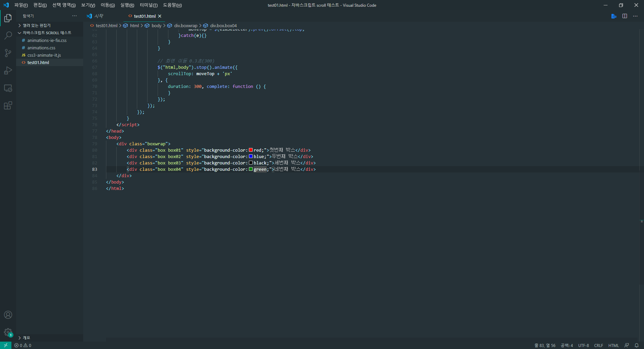This screenshot has height=349, width=644.
Task: Open the 터미널(T) menu
Action: pos(149,5)
